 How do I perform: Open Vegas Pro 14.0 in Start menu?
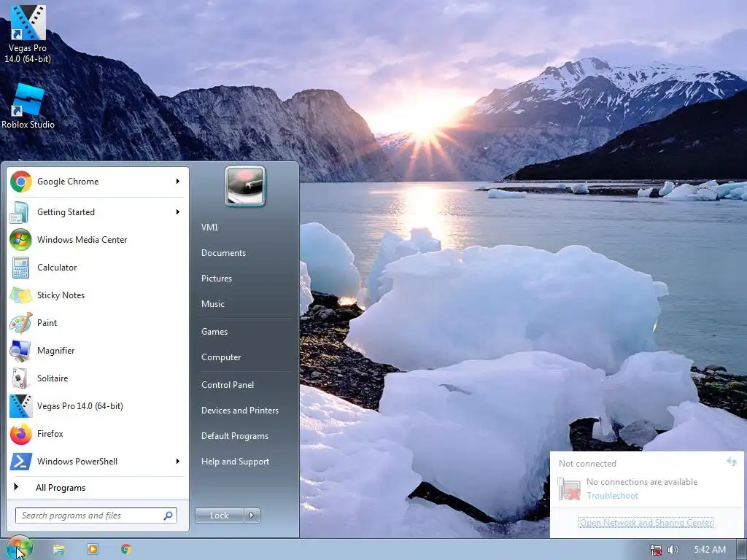coord(97,405)
